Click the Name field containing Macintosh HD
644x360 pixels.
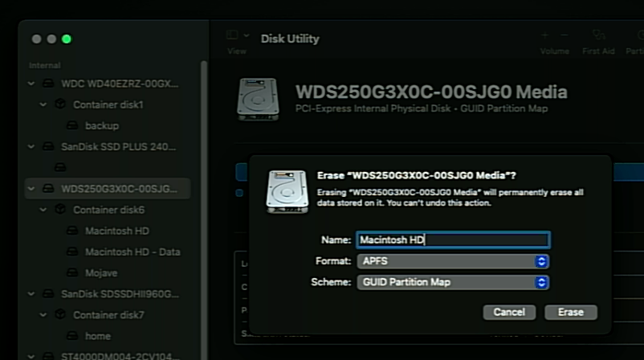pyautogui.click(x=453, y=240)
